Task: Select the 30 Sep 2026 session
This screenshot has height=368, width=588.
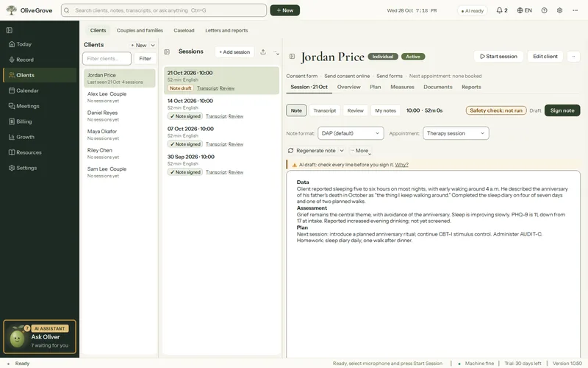Action: click(221, 164)
